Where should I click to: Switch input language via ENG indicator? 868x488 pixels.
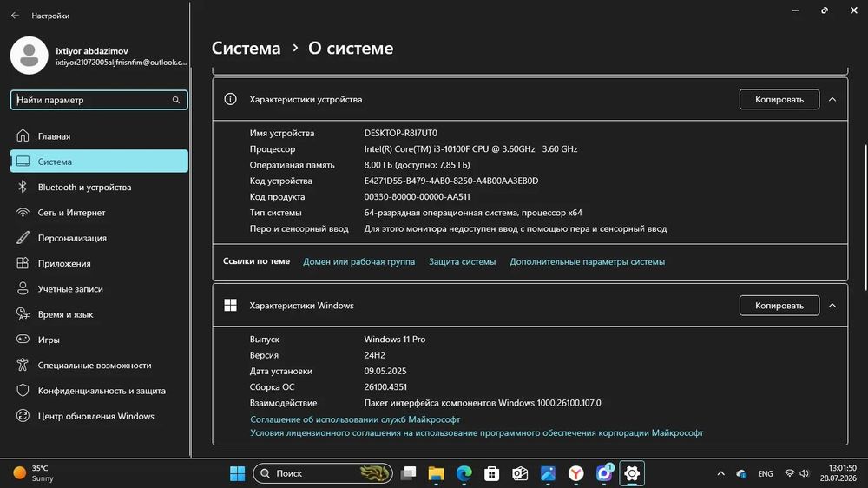click(x=766, y=473)
